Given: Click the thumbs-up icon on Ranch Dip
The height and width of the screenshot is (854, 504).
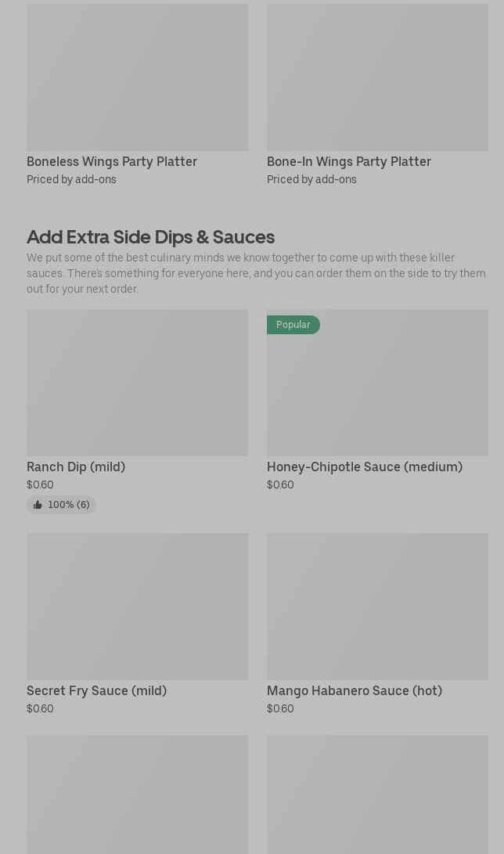Looking at the screenshot, I should [38, 505].
